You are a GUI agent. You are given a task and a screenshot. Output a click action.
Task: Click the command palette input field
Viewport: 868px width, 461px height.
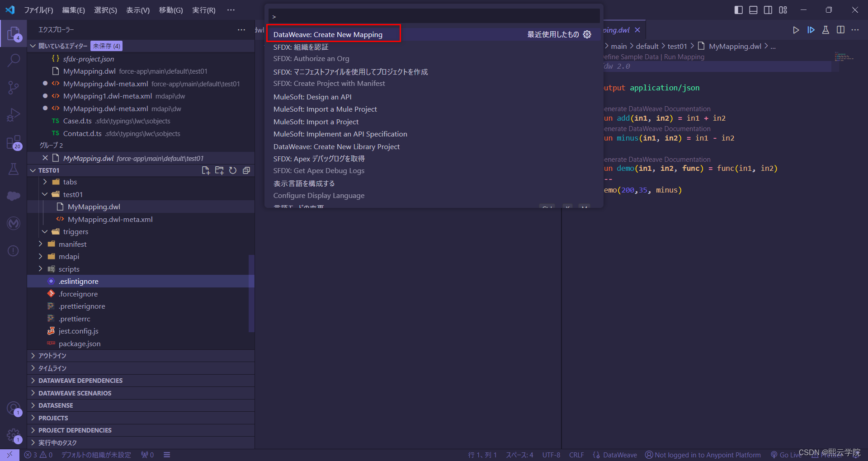pyautogui.click(x=434, y=16)
